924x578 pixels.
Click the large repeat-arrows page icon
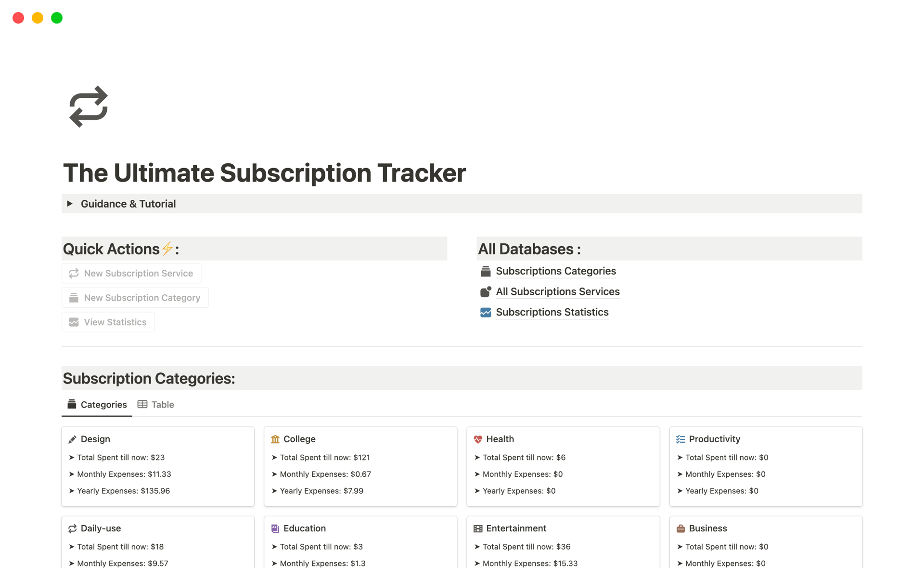(x=89, y=106)
